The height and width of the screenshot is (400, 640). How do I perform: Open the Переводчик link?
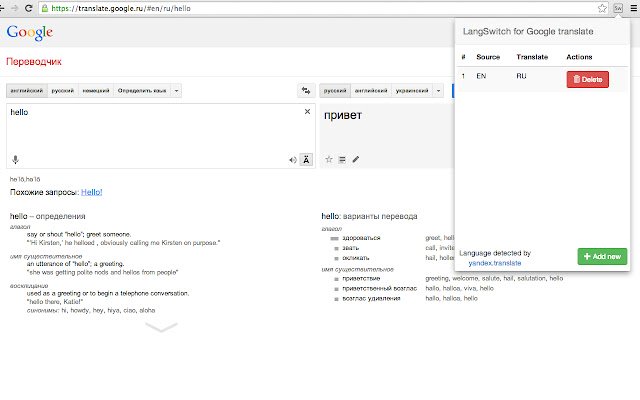click(x=33, y=62)
